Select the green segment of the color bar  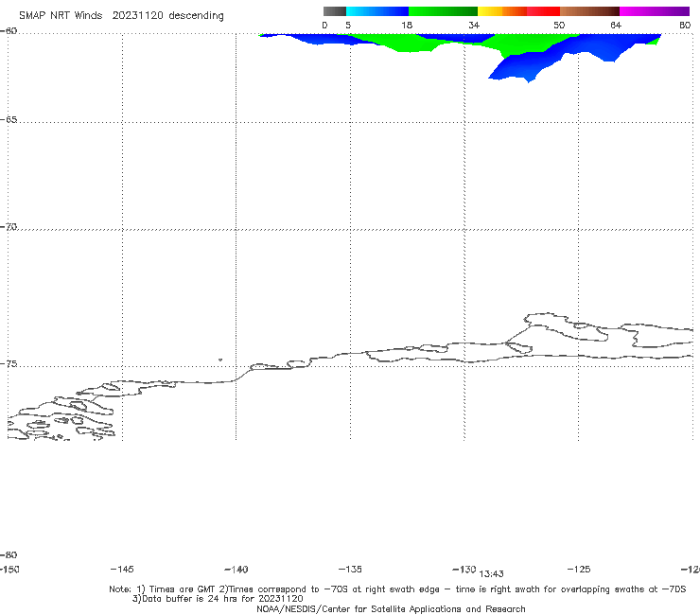point(443,11)
